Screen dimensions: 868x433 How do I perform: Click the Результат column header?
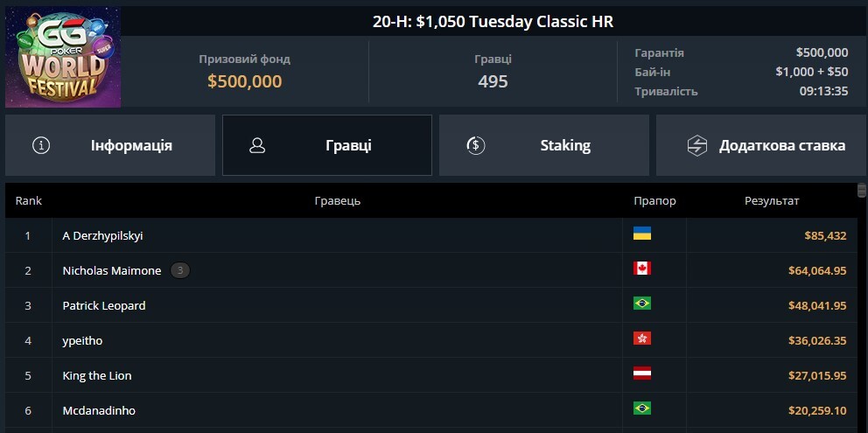point(772,201)
